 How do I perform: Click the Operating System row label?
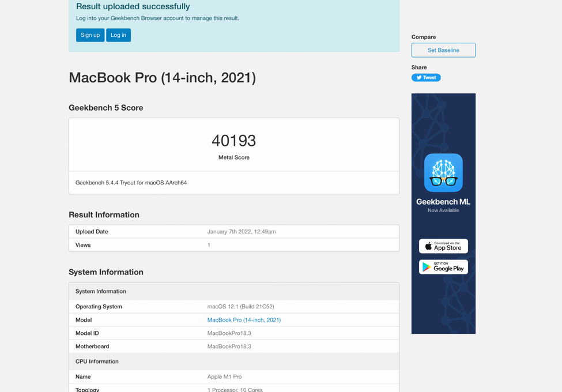pyautogui.click(x=99, y=307)
